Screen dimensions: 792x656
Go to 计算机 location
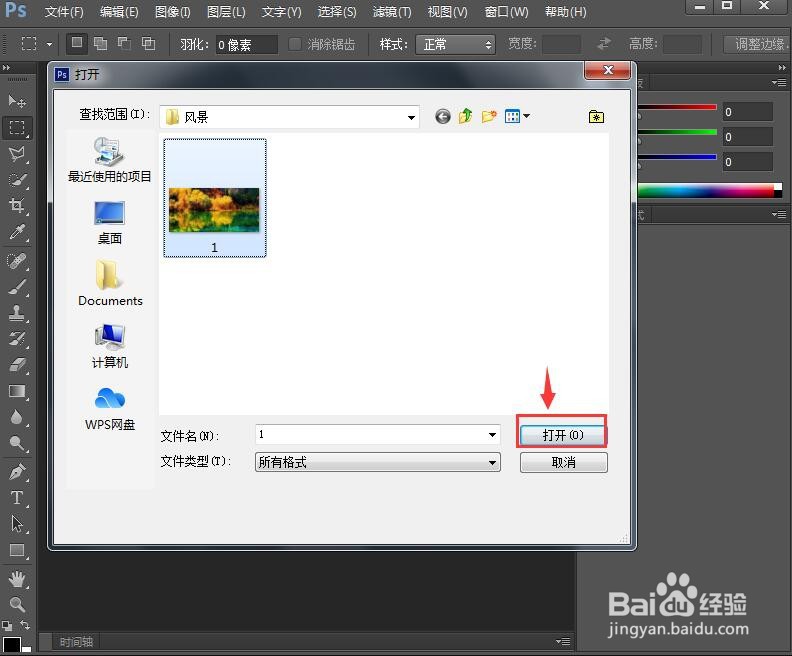110,346
